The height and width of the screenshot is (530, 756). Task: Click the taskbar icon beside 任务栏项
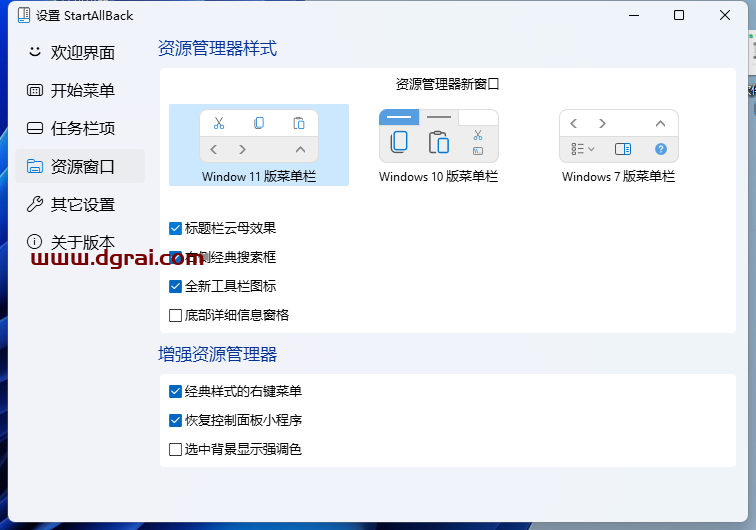coord(35,128)
